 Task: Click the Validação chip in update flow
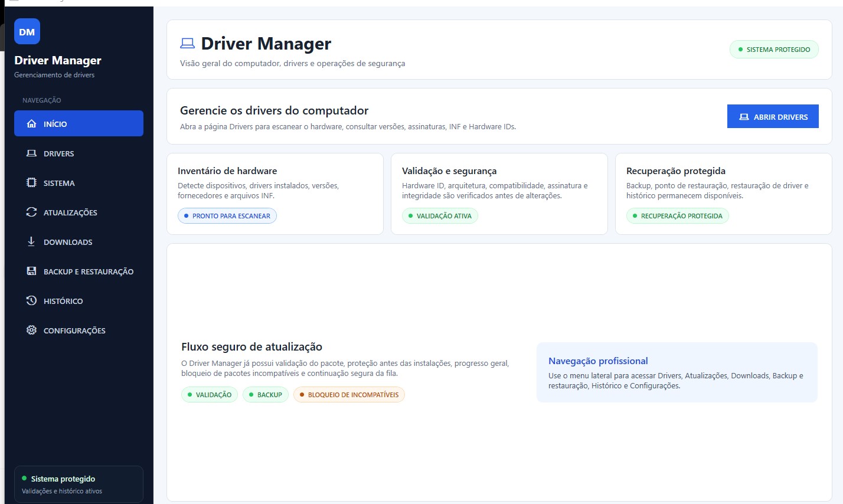pyautogui.click(x=210, y=395)
